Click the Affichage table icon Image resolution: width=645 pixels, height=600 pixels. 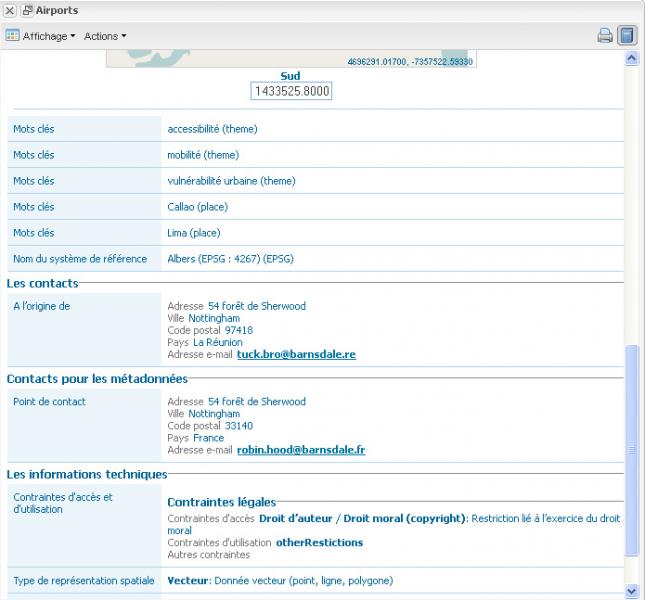12,36
